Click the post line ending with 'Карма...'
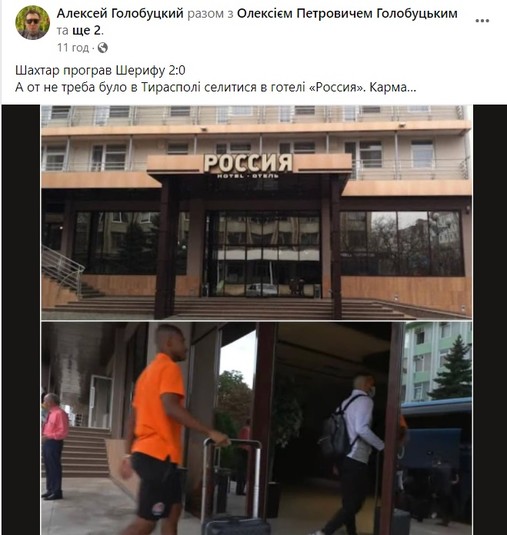Viewport: 507px width, 535px height. point(216,88)
